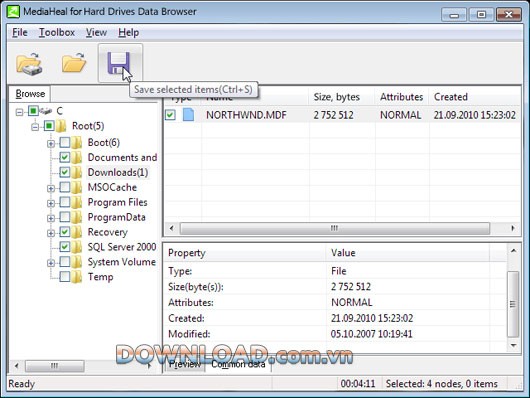530x398 pixels.
Task: Check the Temp folder checkbox
Action: coord(65,276)
